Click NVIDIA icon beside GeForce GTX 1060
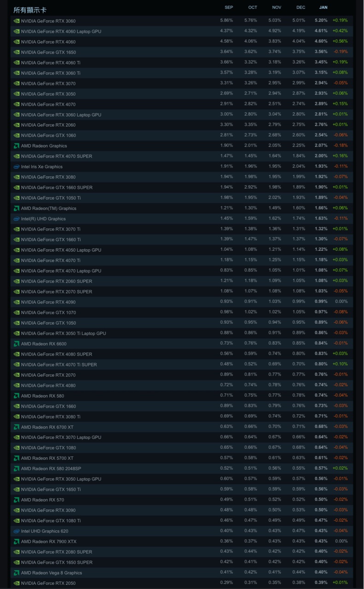Image resolution: width=364 pixels, height=589 pixels. coord(17,135)
